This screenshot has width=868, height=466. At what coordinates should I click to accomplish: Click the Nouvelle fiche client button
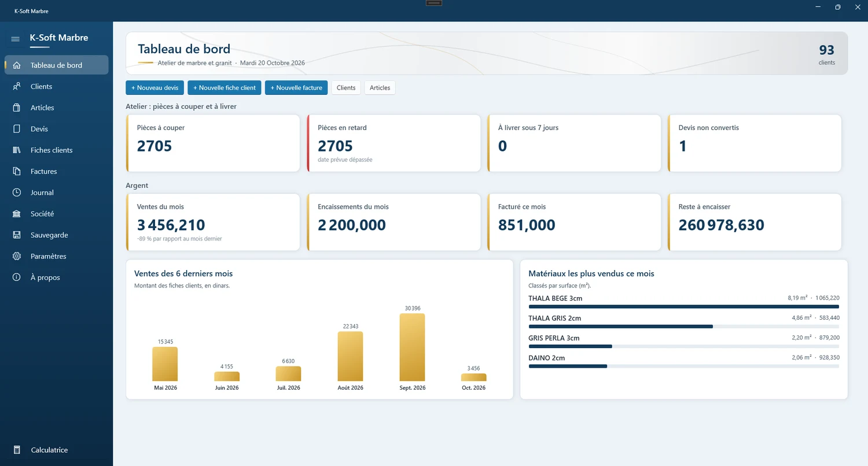[x=225, y=88]
